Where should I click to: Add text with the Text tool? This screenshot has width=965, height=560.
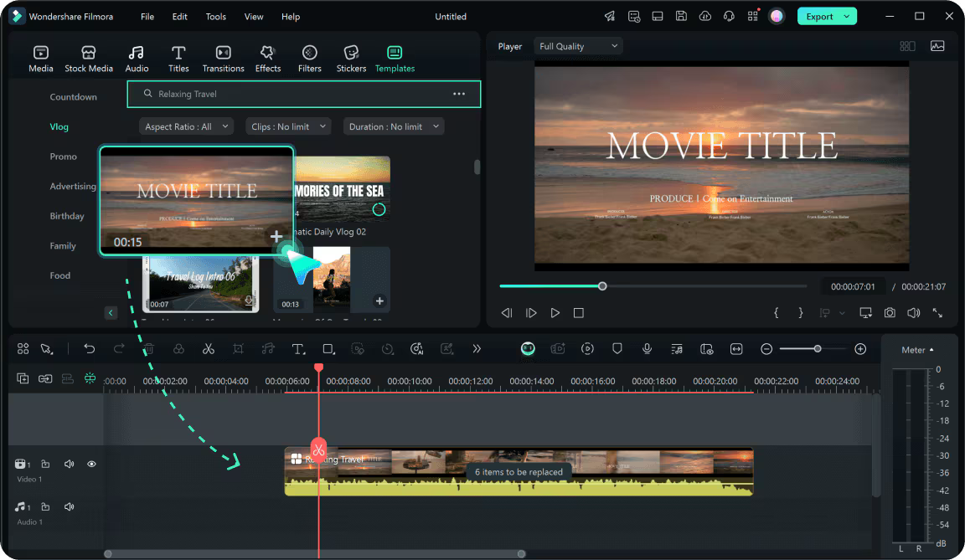298,349
